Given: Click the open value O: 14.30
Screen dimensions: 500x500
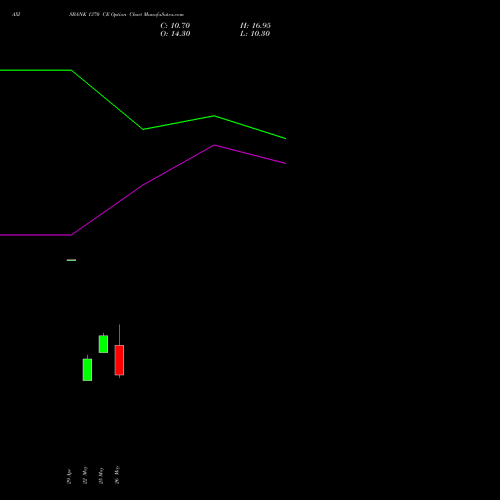Looking at the screenshot, I should (175, 34).
